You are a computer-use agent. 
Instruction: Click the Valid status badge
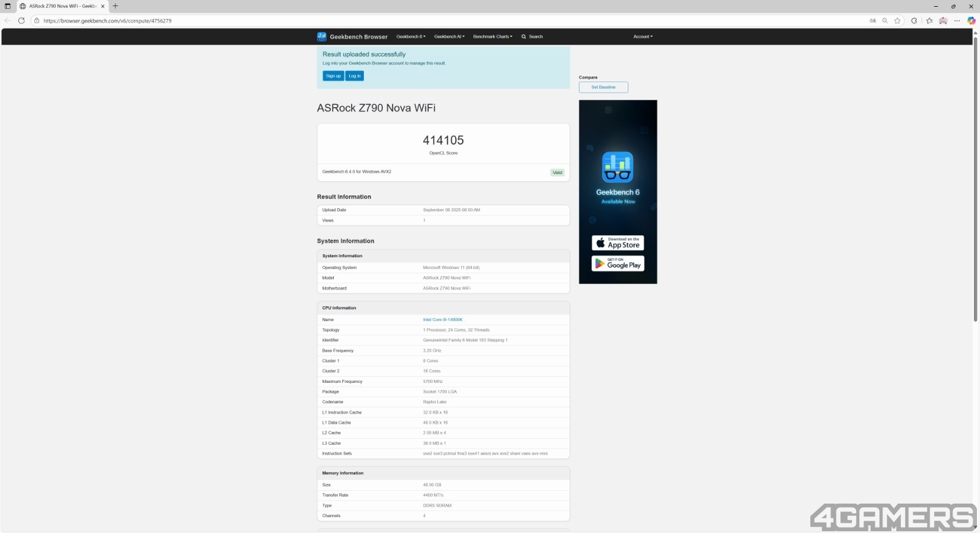[557, 173]
